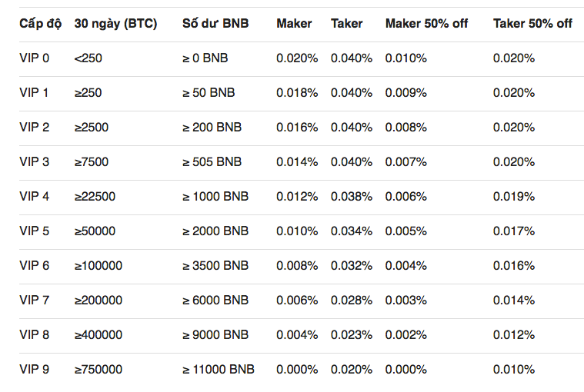Click the "Taker" column header
584x392 pixels.
[x=347, y=23]
